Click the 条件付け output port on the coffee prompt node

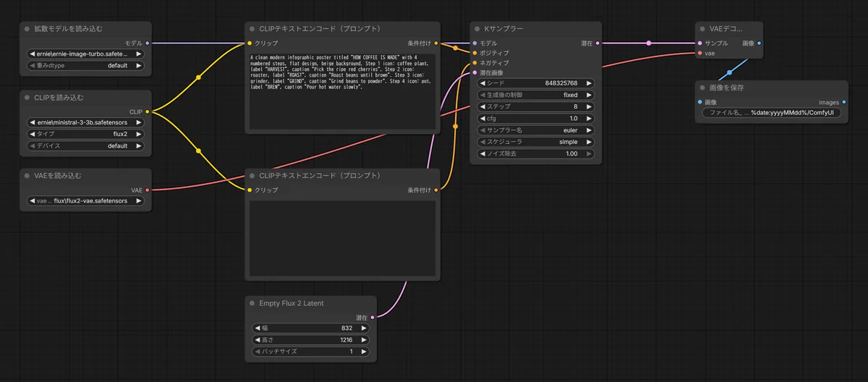click(x=437, y=43)
